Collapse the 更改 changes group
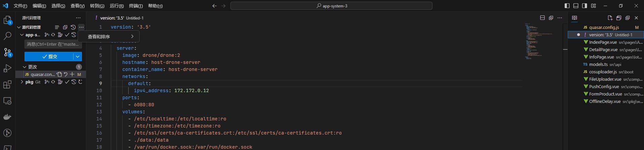 coord(25,67)
